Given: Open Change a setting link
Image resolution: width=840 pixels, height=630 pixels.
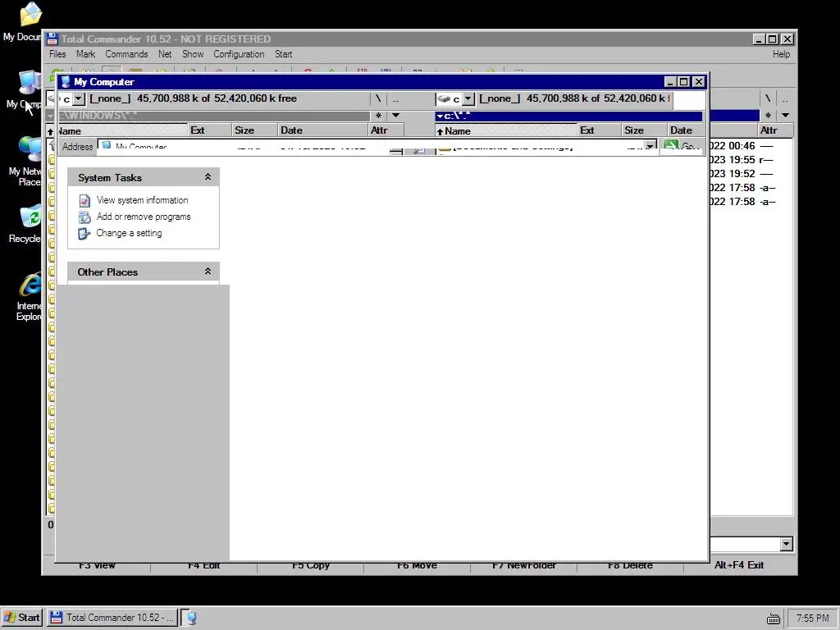Looking at the screenshot, I should point(129,233).
